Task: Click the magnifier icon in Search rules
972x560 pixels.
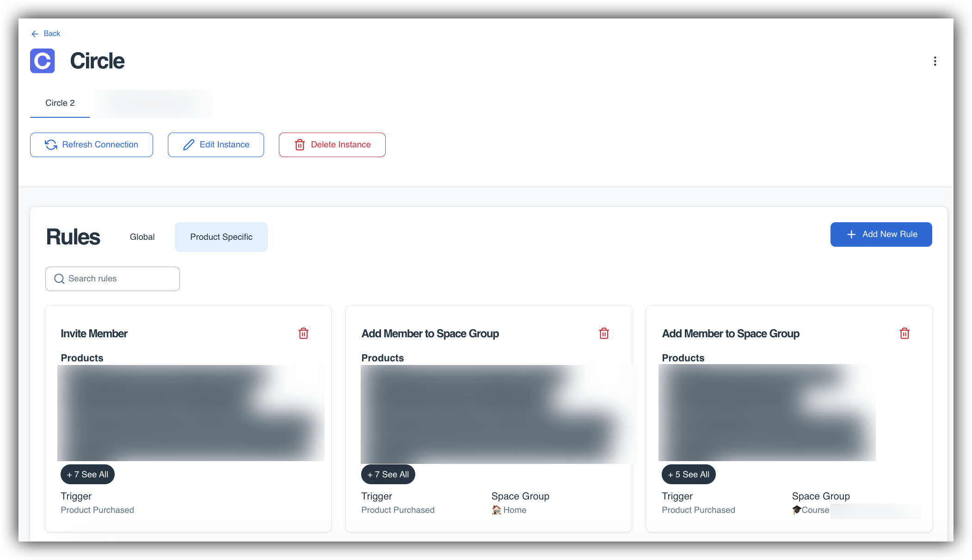Action: coord(59,279)
